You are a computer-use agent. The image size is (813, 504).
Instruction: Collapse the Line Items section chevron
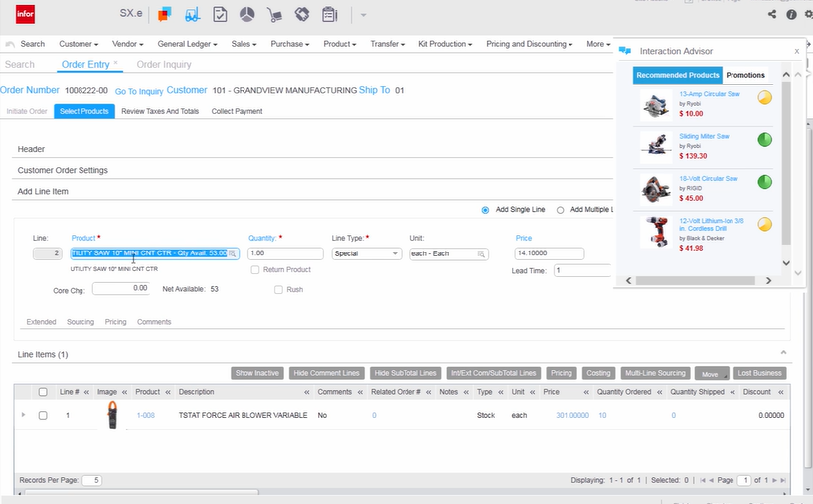coord(783,353)
